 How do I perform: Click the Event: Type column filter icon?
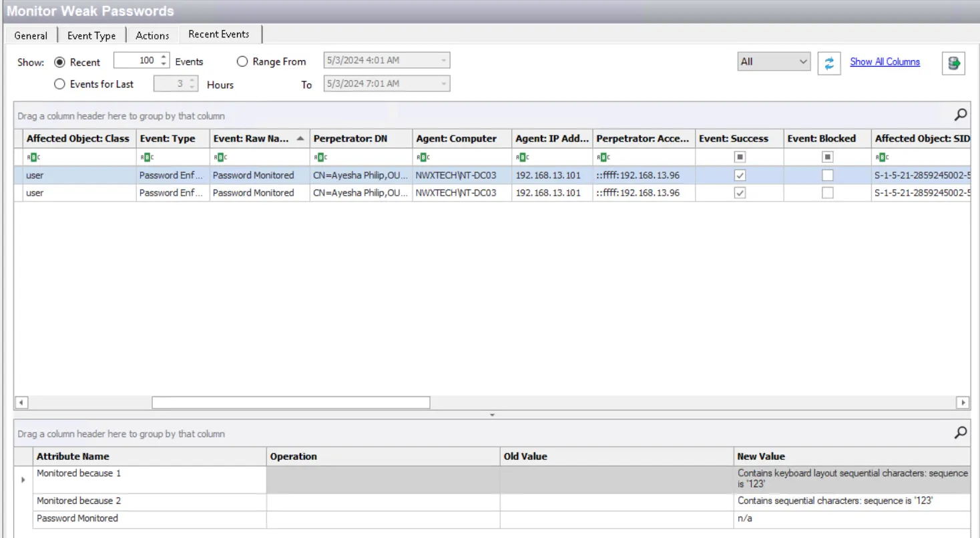tap(146, 158)
